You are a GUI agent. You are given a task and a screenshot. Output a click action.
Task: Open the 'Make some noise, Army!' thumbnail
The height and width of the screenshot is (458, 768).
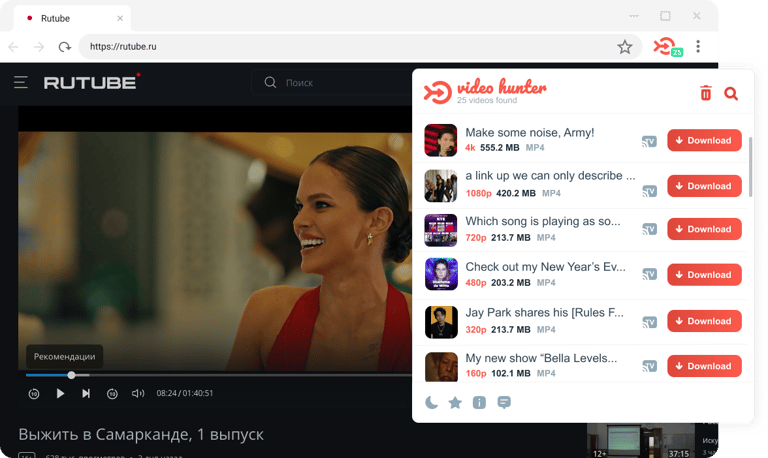pos(441,140)
